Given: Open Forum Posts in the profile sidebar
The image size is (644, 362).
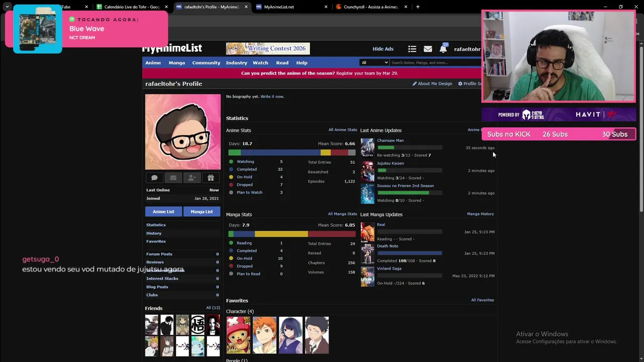Looking at the screenshot, I should (159, 254).
